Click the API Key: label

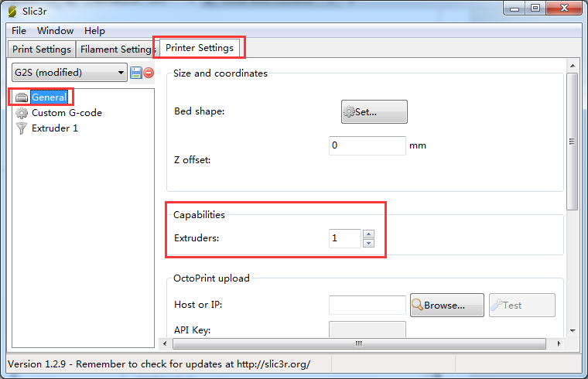pyautogui.click(x=192, y=330)
